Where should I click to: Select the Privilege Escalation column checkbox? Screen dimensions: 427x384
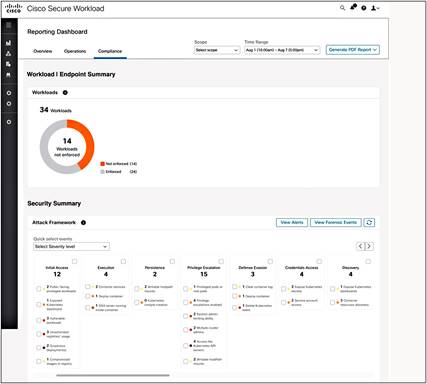[x=221, y=261]
